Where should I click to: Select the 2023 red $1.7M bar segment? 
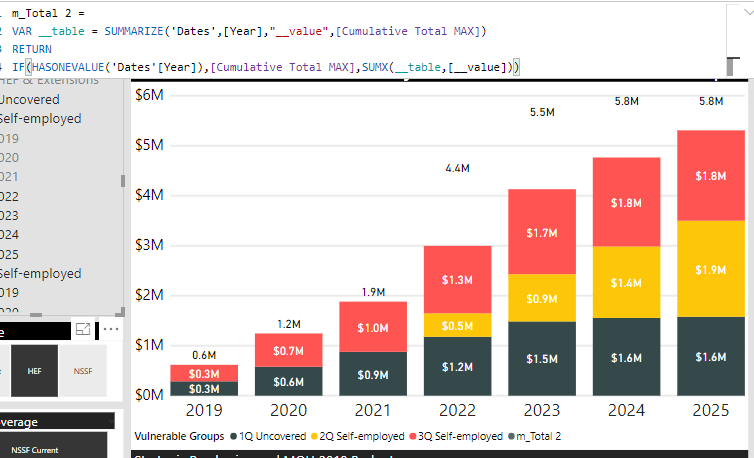(542, 232)
